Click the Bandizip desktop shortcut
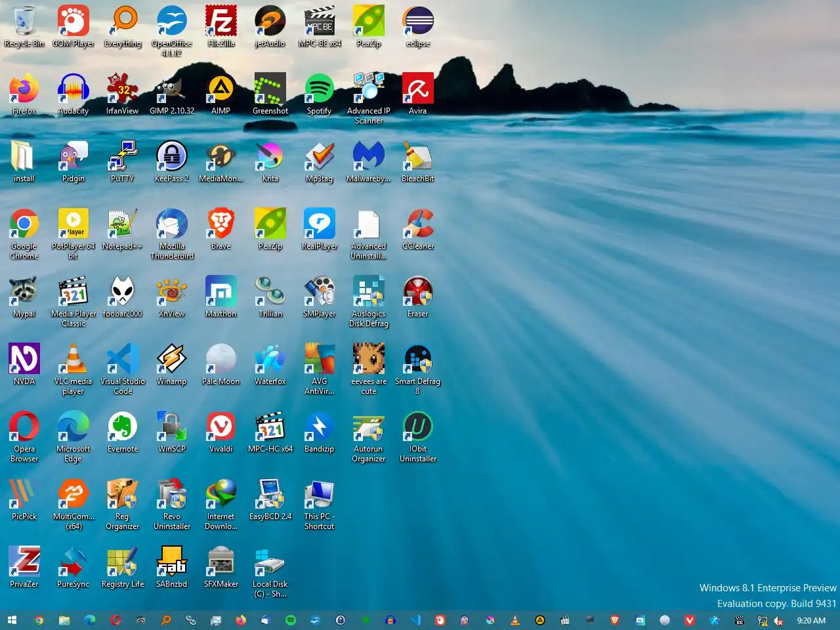Image resolution: width=840 pixels, height=630 pixels. (x=320, y=433)
